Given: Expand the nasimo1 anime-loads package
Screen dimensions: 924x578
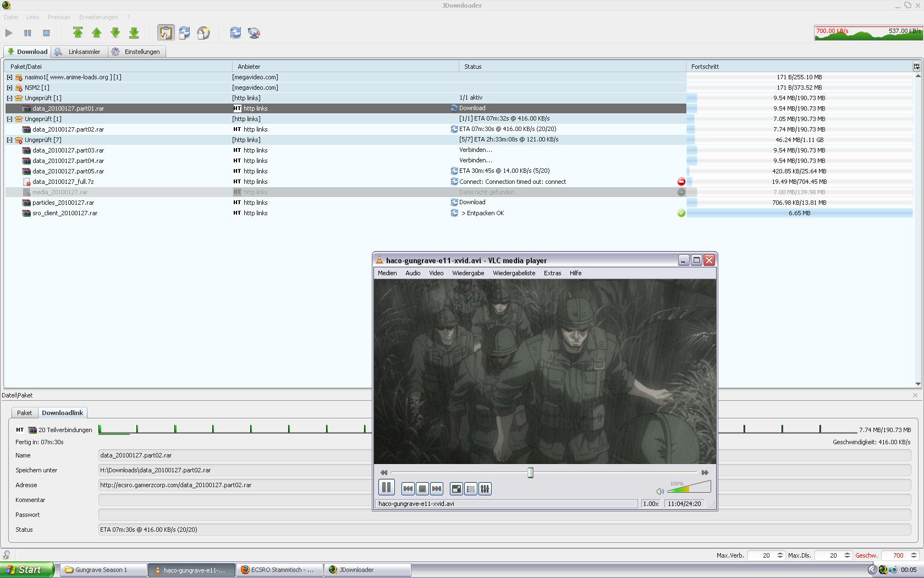Looking at the screenshot, I should coord(9,78).
